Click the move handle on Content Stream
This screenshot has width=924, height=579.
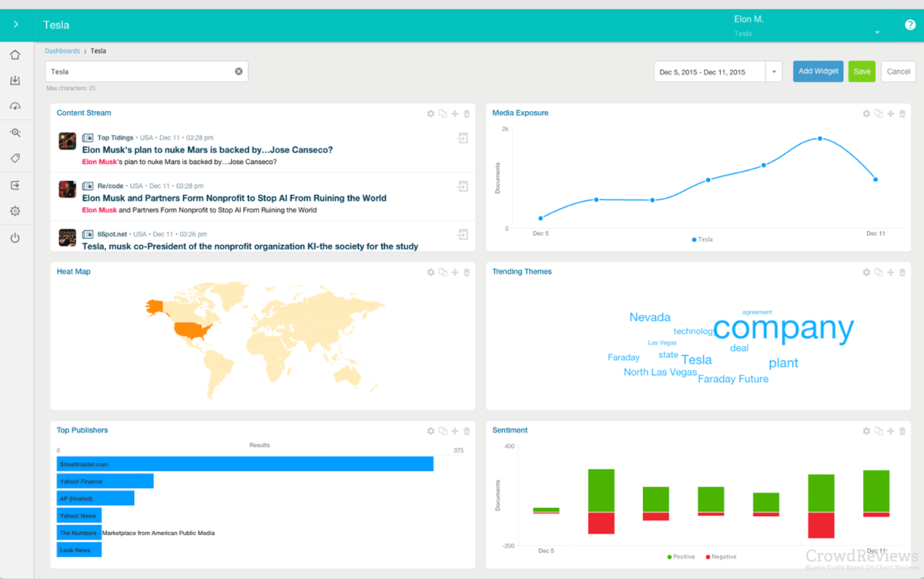click(x=455, y=114)
